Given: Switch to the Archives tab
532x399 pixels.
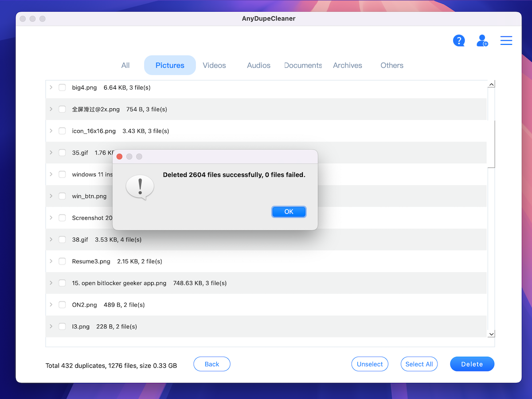Looking at the screenshot, I should (347, 65).
